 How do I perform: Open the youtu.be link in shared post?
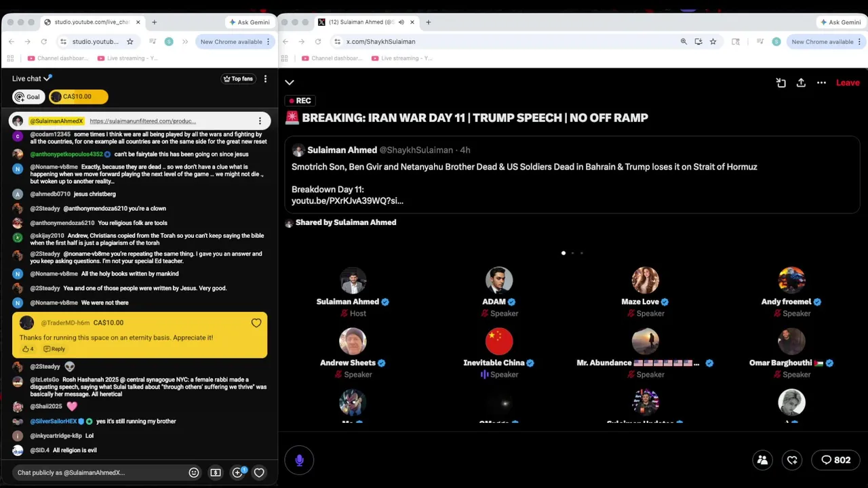[347, 201]
